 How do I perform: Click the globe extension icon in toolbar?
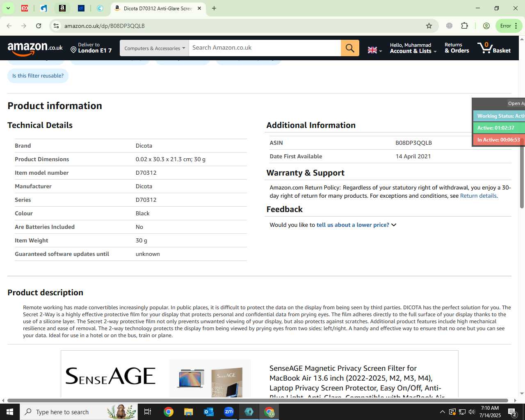tap(450, 26)
